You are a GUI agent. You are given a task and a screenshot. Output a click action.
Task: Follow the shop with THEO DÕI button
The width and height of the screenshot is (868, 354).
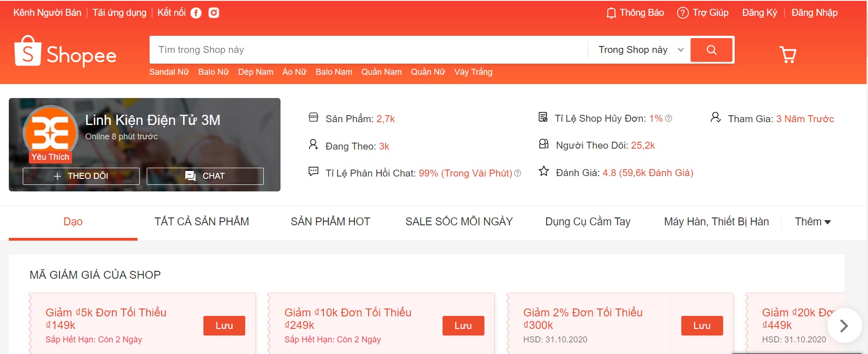pyautogui.click(x=81, y=176)
